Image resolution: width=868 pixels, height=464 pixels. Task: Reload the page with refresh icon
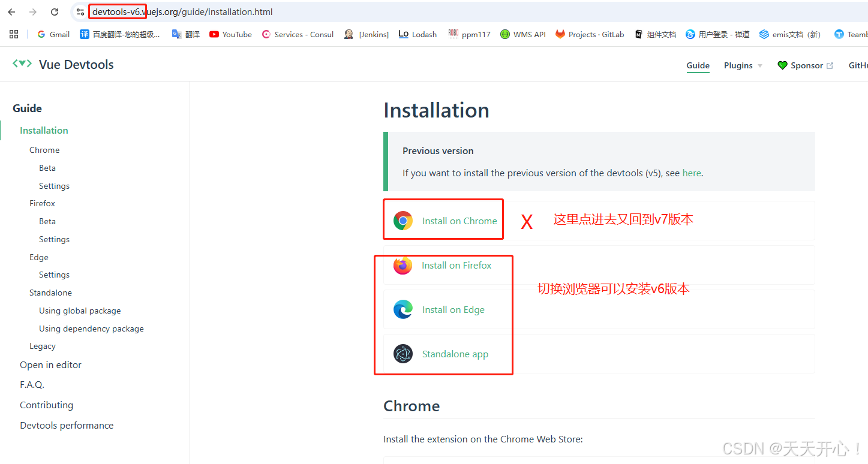point(55,12)
